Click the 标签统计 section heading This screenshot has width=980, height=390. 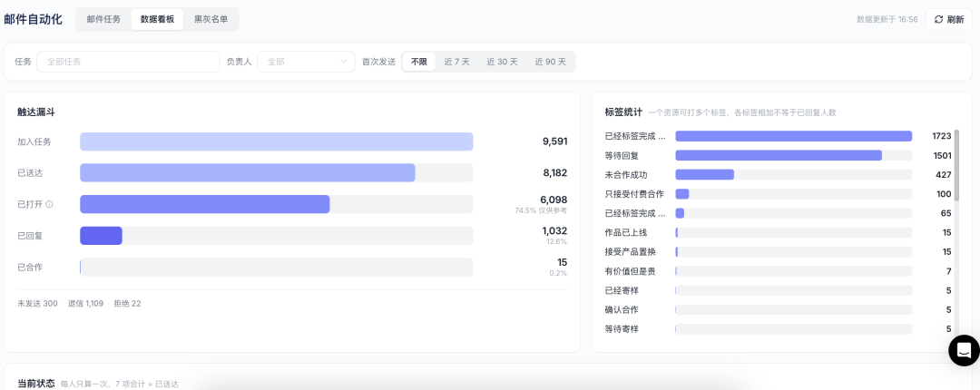(623, 112)
